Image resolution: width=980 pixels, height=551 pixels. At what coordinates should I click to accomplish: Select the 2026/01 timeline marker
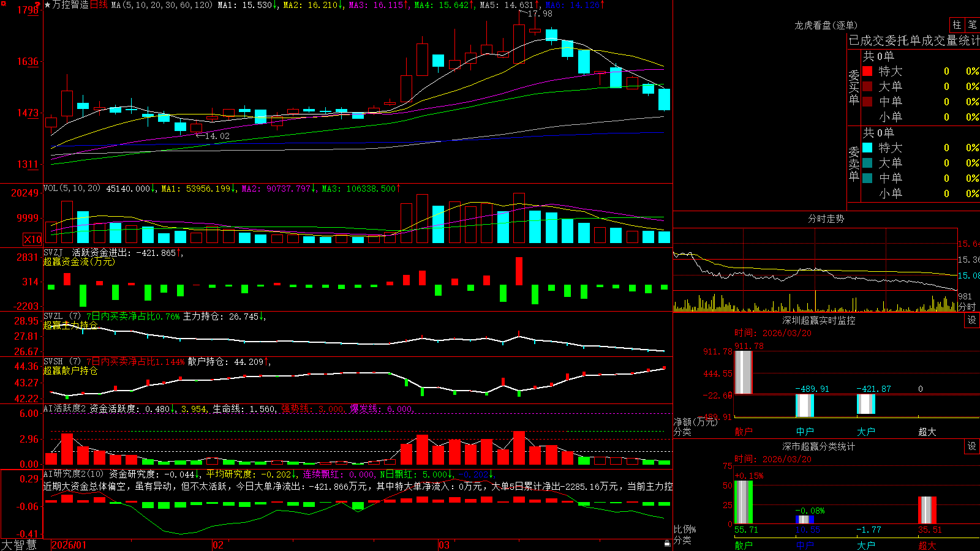[69, 545]
